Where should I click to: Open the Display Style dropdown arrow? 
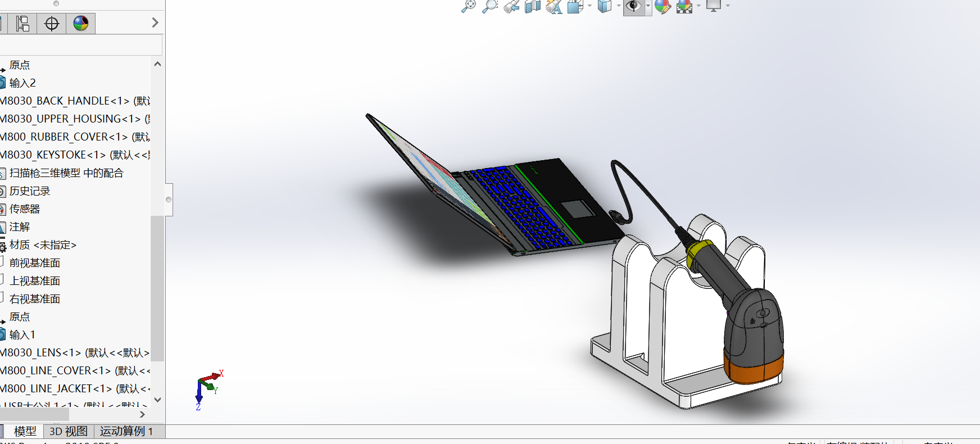[619, 6]
